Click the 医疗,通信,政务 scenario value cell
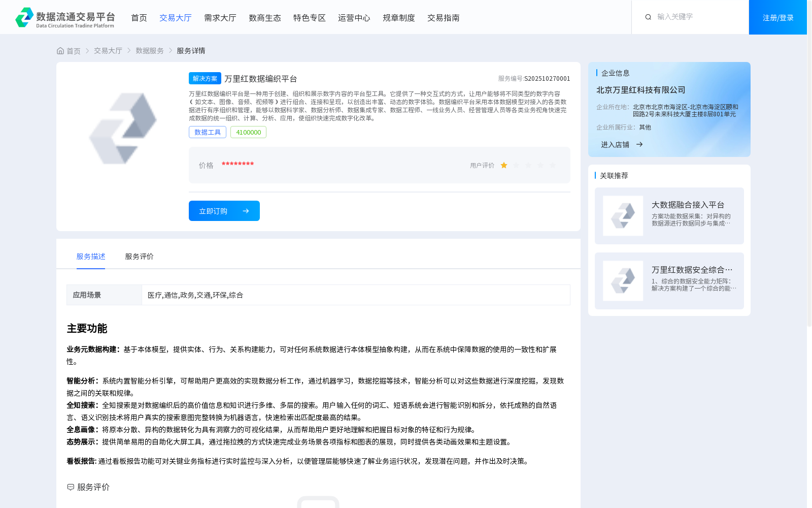 [356, 295]
